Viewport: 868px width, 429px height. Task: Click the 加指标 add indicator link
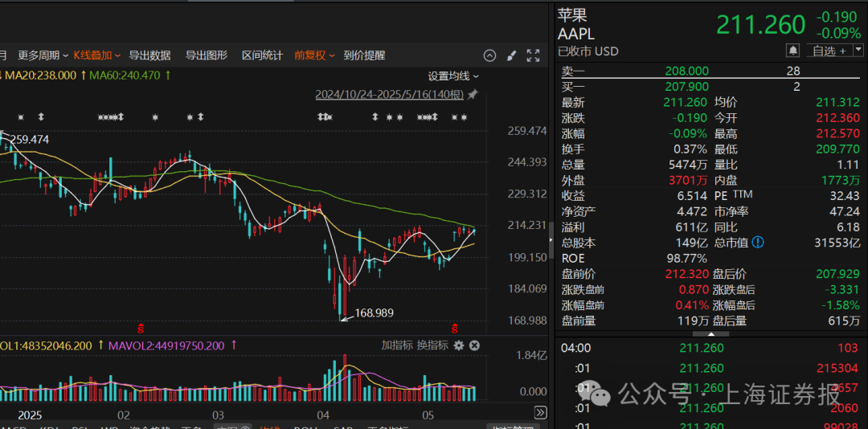397,345
